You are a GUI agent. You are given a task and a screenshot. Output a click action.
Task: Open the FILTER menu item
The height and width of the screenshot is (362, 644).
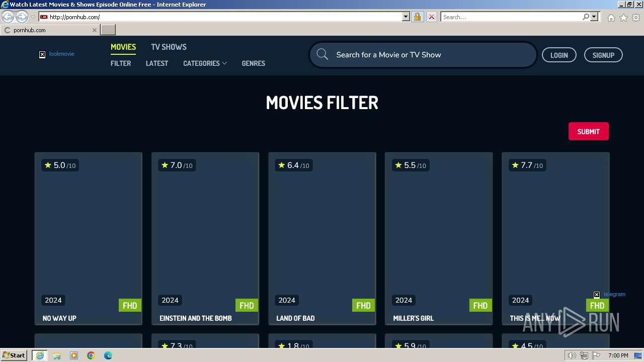point(121,63)
